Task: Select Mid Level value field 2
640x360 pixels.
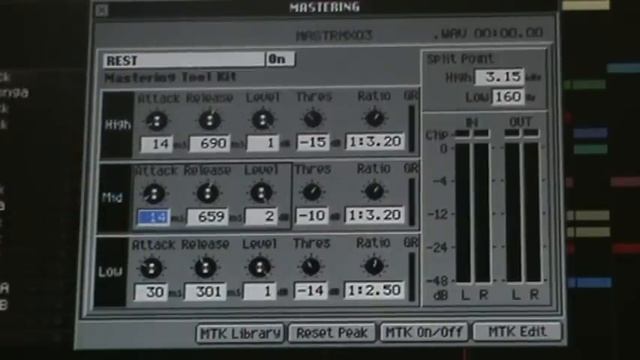Action: click(x=262, y=216)
